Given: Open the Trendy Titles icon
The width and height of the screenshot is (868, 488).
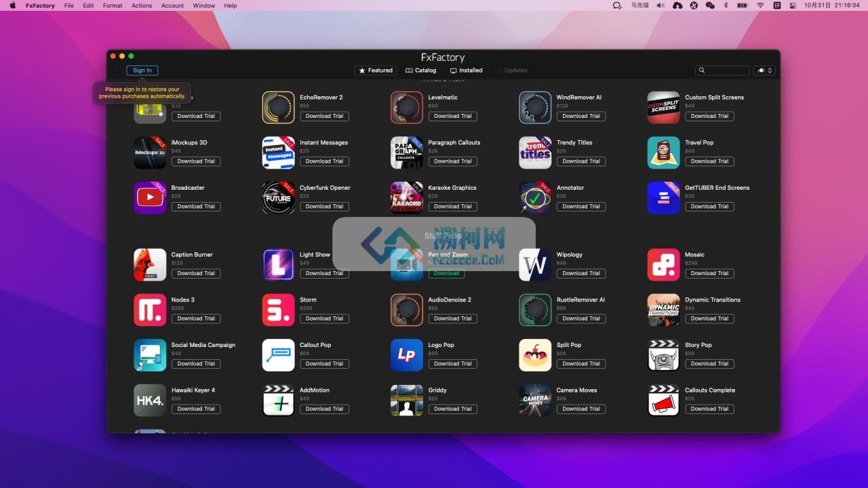Looking at the screenshot, I should click(x=535, y=152).
